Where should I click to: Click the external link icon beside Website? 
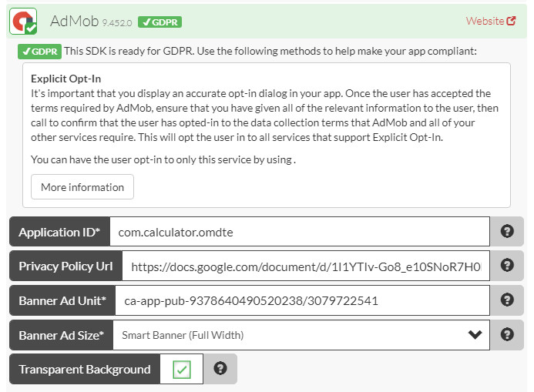(x=512, y=21)
